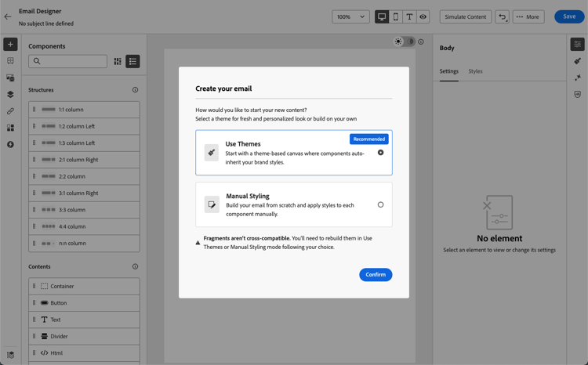588x365 pixels.
Task: Select 2:2 column structure
Action: (84, 176)
